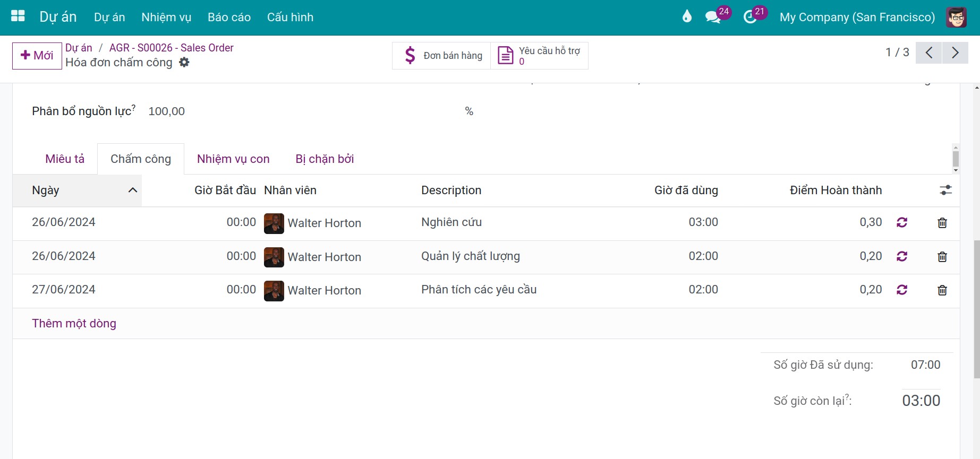Click the water drop icon in top bar
Screen dimensions: 980x459
(x=687, y=16)
